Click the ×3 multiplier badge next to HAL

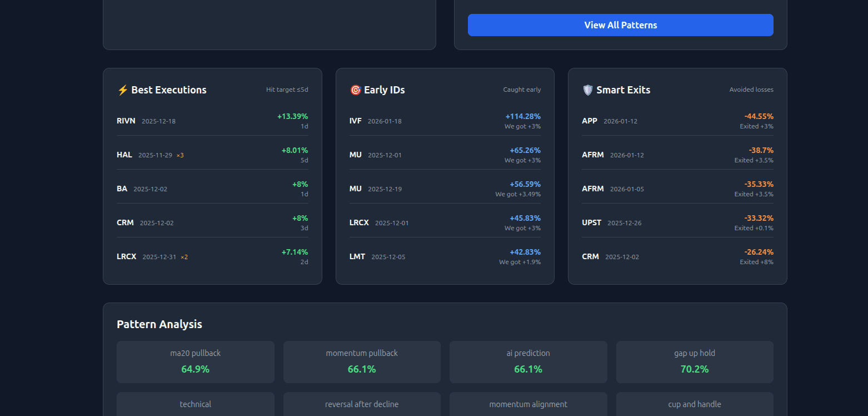coord(180,155)
